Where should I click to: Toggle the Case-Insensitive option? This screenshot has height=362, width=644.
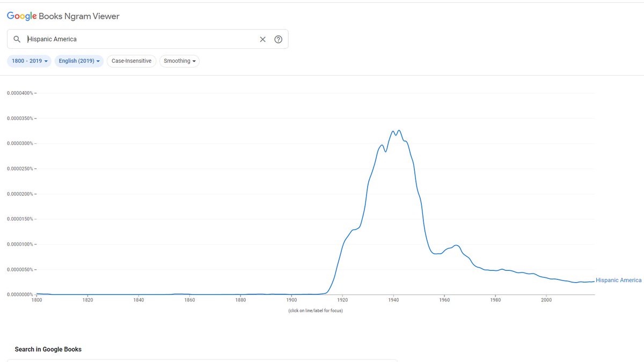(131, 61)
